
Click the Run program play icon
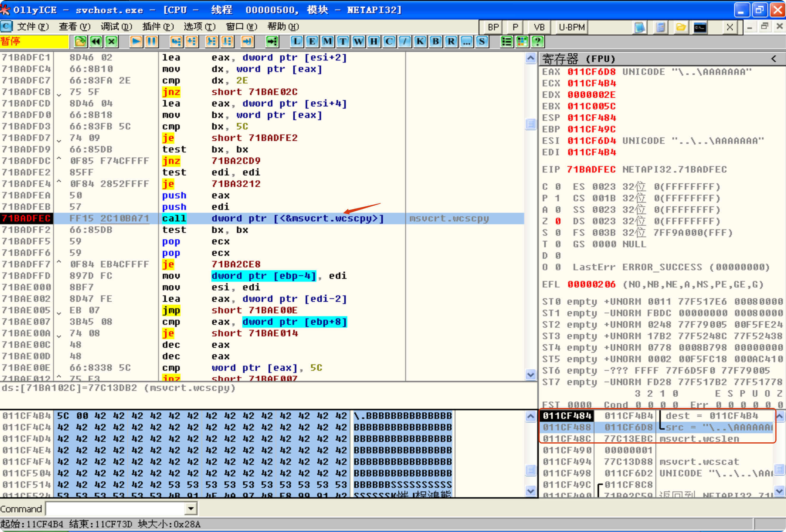136,42
